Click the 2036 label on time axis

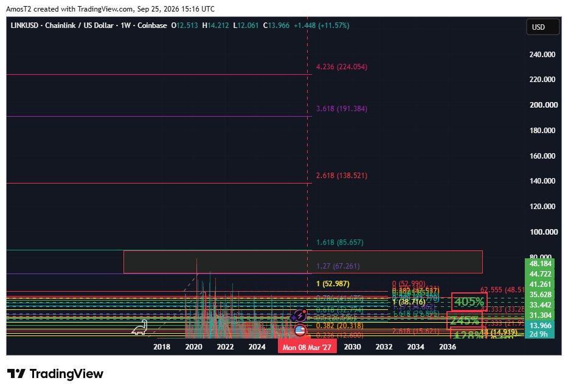(448, 347)
